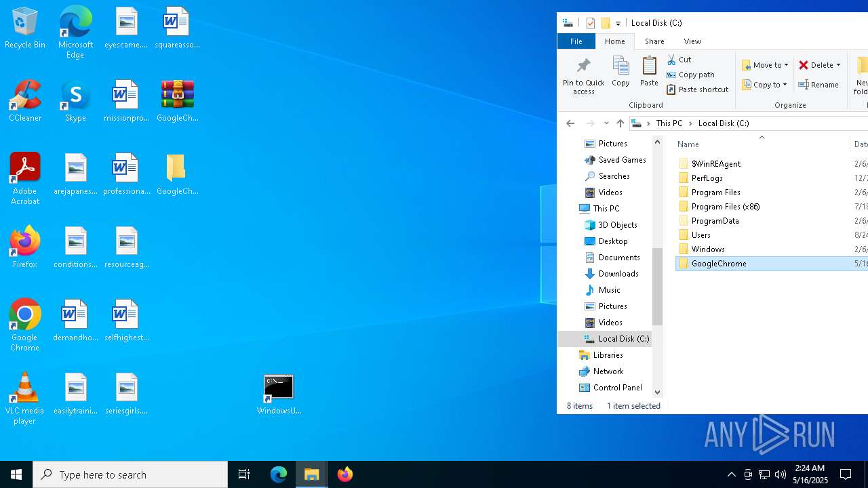
Task: Open the Move to dropdown
Action: [x=765, y=65]
